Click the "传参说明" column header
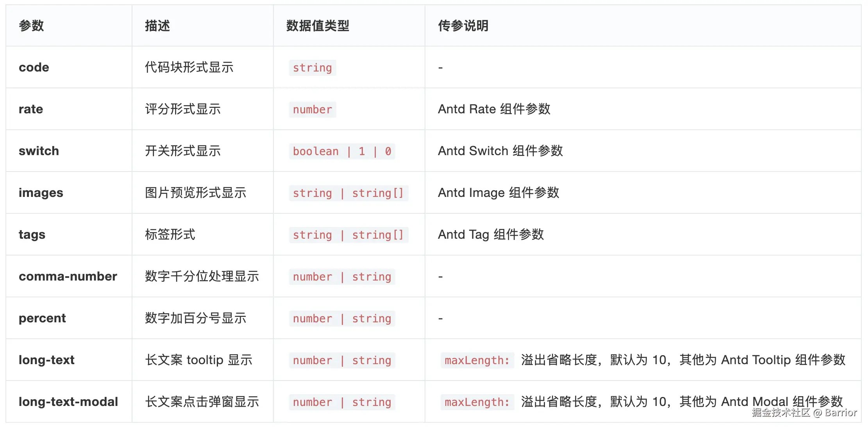The height and width of the screenshot is (429, 868). pos(463,26)
